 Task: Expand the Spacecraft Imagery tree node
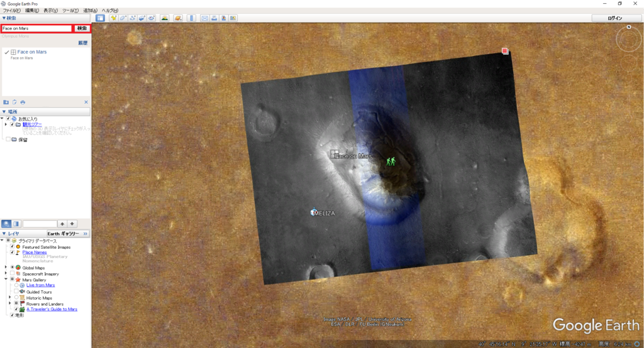[6, 274]
